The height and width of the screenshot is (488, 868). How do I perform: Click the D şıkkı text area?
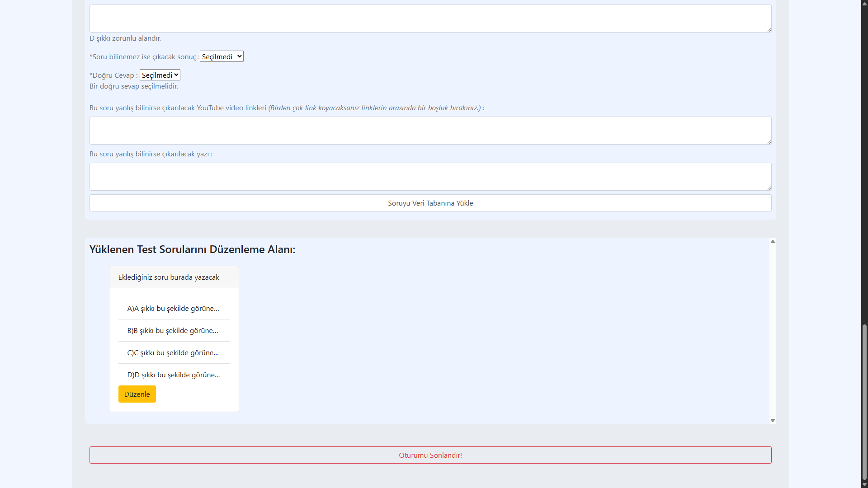(430, 19)
